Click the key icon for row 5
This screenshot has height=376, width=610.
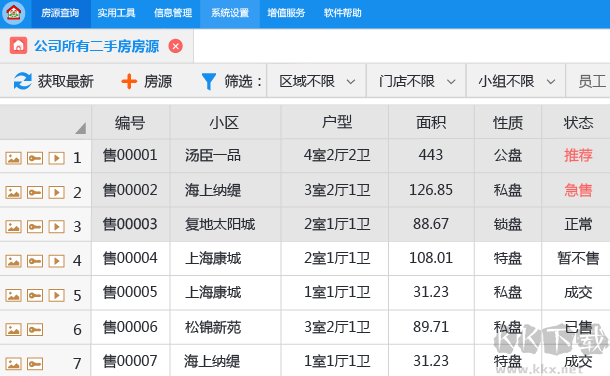35,296
